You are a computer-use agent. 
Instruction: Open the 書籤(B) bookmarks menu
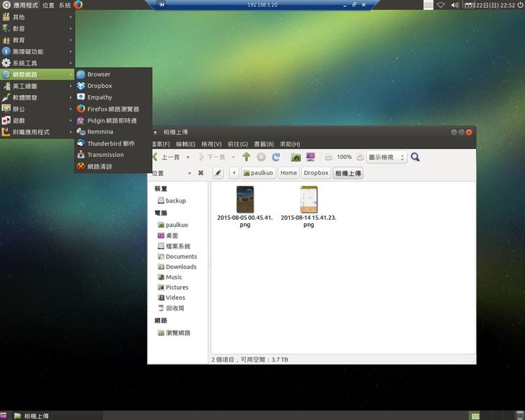click(263, 144)
